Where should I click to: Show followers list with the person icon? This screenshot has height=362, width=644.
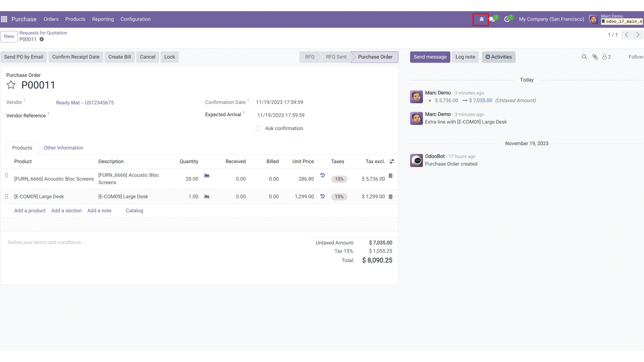[x=606, y=57]
